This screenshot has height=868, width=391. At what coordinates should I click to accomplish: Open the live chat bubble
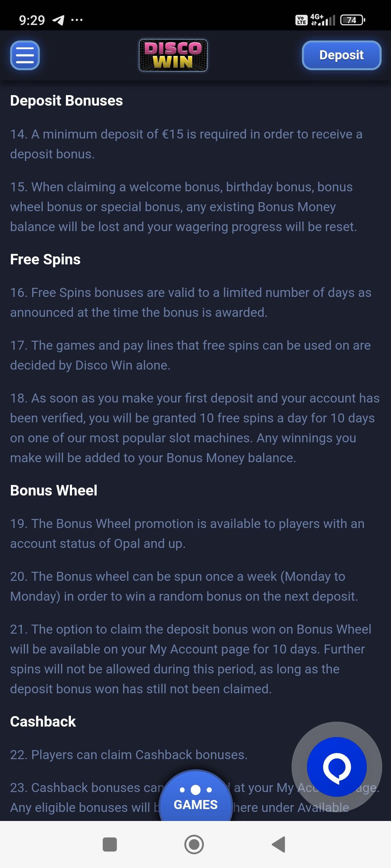coord(337,766)
